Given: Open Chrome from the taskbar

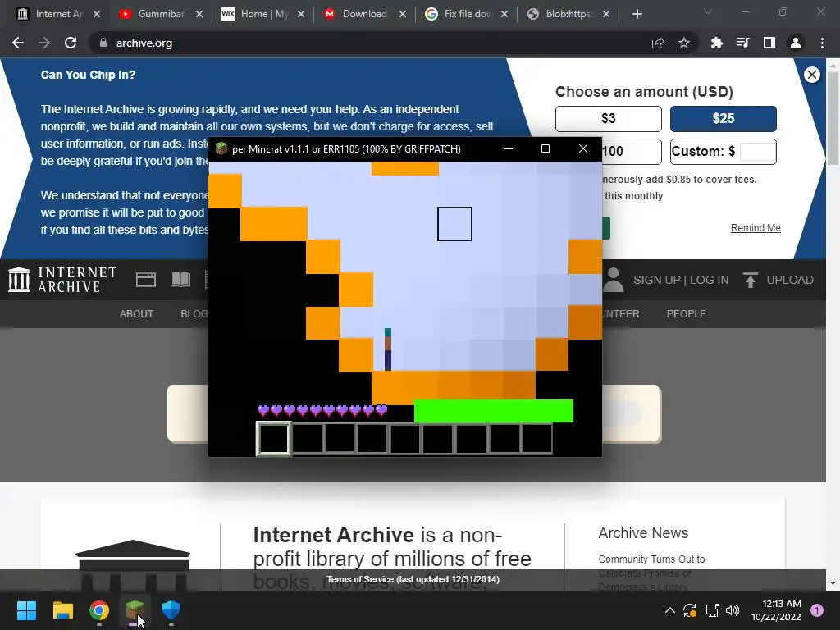Looking at the screenshot, I should click(x=99, y=610).
